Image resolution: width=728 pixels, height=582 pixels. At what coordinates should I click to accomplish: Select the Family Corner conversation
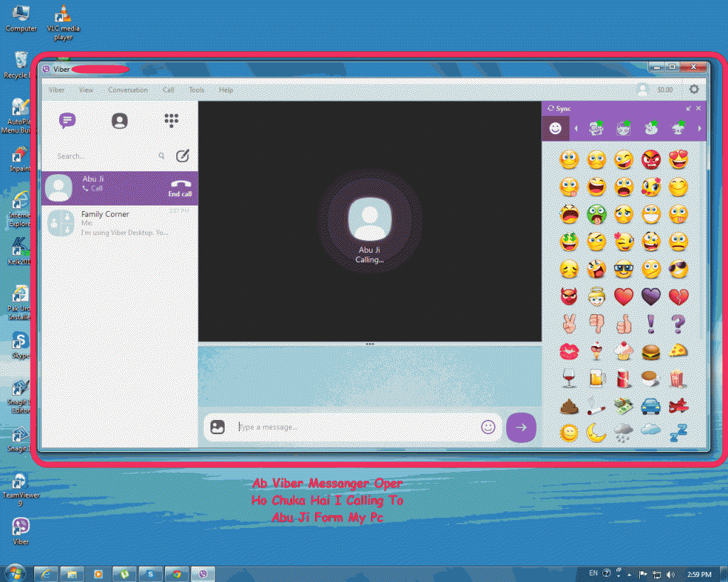(119, 223)
